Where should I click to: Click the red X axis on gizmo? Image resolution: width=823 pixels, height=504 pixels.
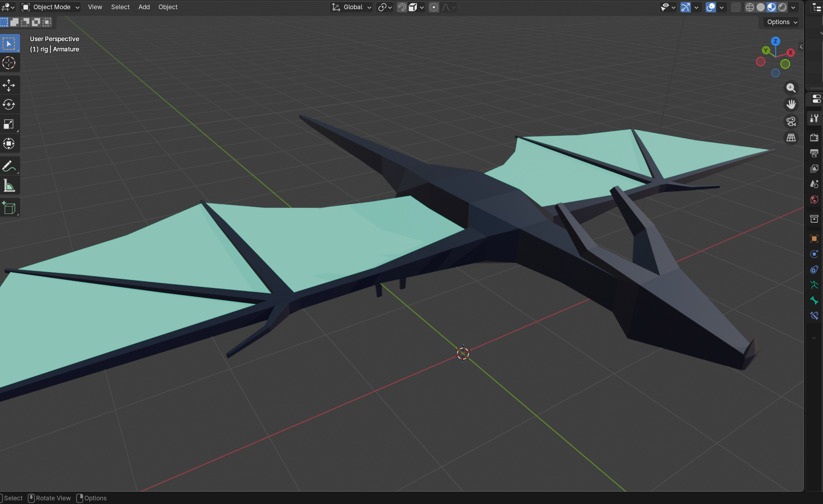[791, 52]
